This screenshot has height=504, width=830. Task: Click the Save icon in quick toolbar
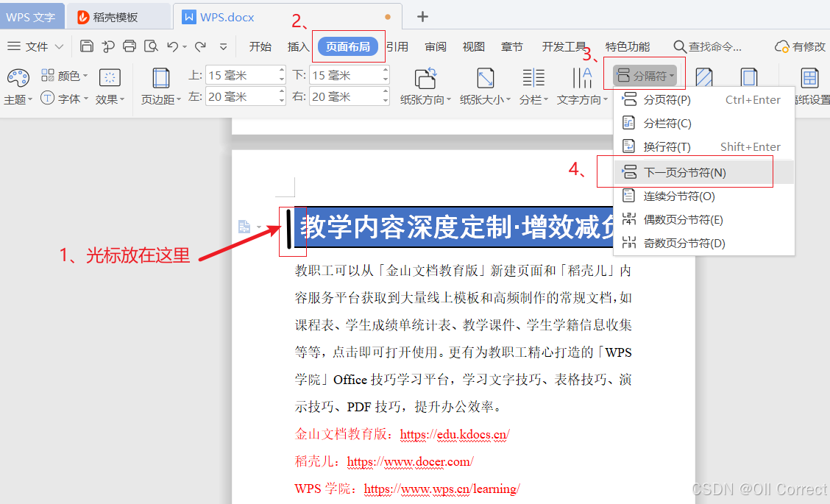87,46
